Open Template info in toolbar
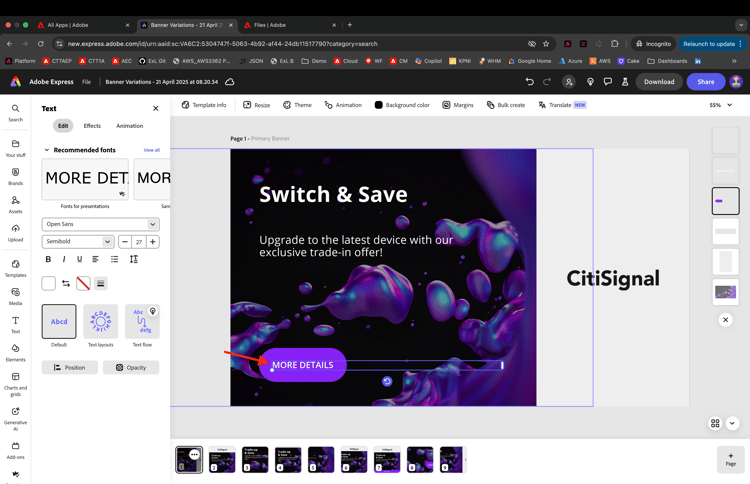This screenshot has height=484, width=750. pyautogui.click(x=204, y=105)
